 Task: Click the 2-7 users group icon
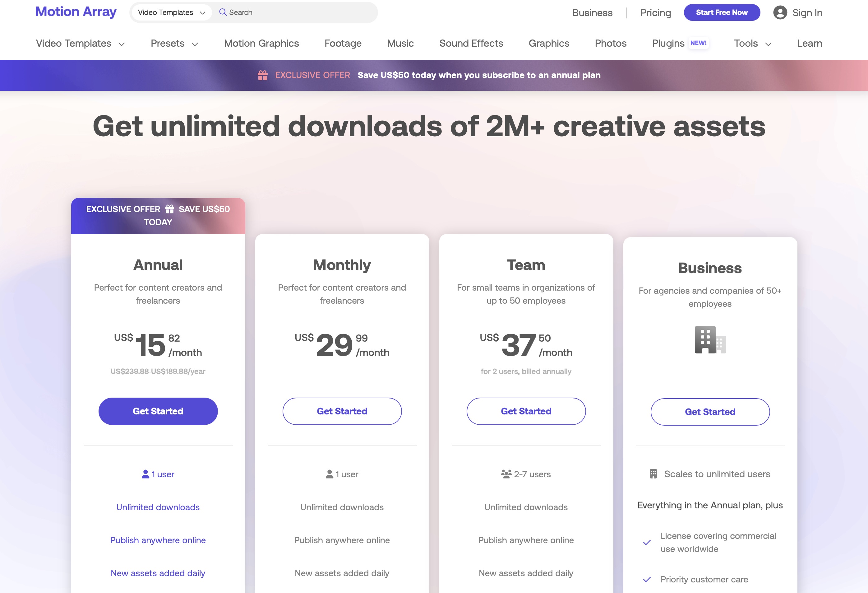tap(506, 474)
